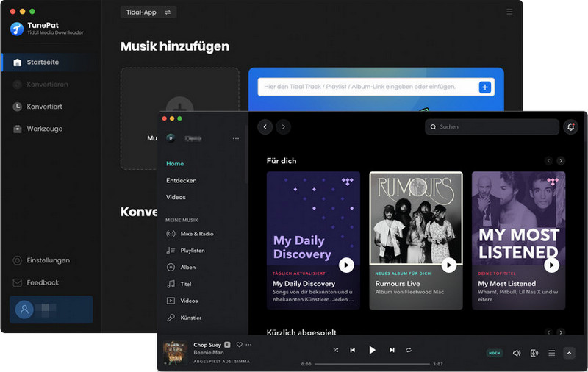Click the Chop Suey track title
Image resolution: width=588 pixels, height=372 pixels.
pos(207,345)
